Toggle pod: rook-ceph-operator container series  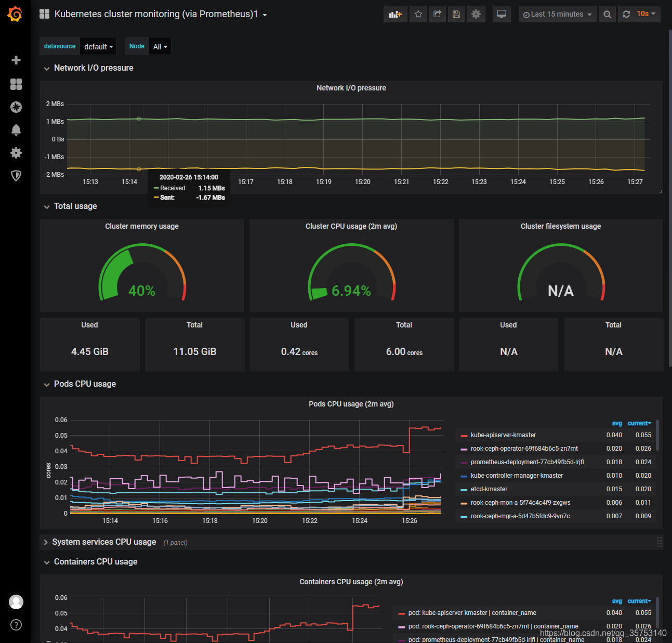pyautogui.click(x=493, y=626)
